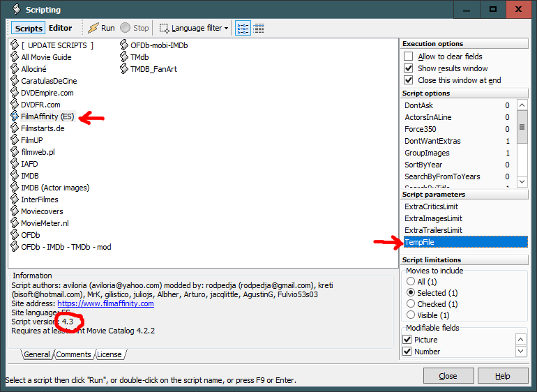Select the Selected (1) movies radio button
Image resolution: width=537 pixels, height=392 pixels.
[411, 293]
